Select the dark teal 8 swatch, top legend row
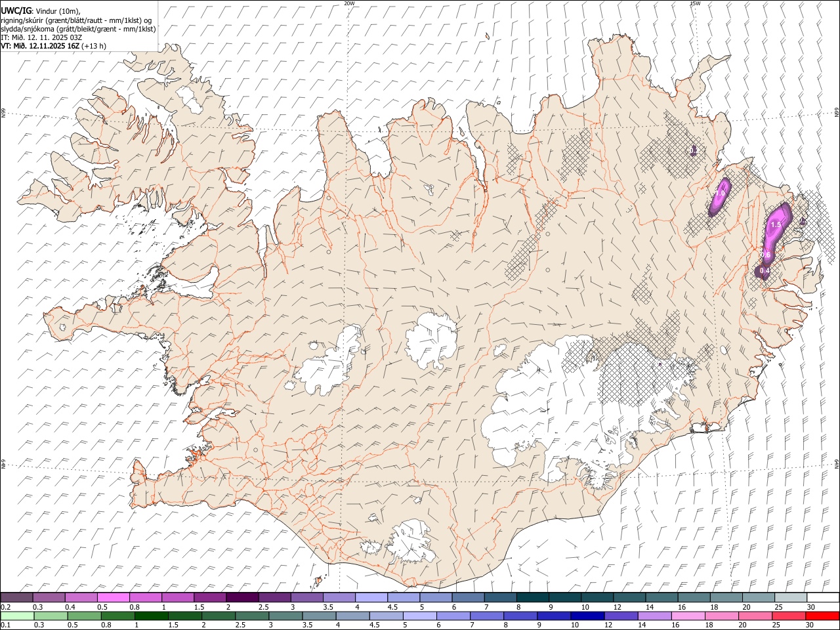The image size is (840, 630). 532,597
